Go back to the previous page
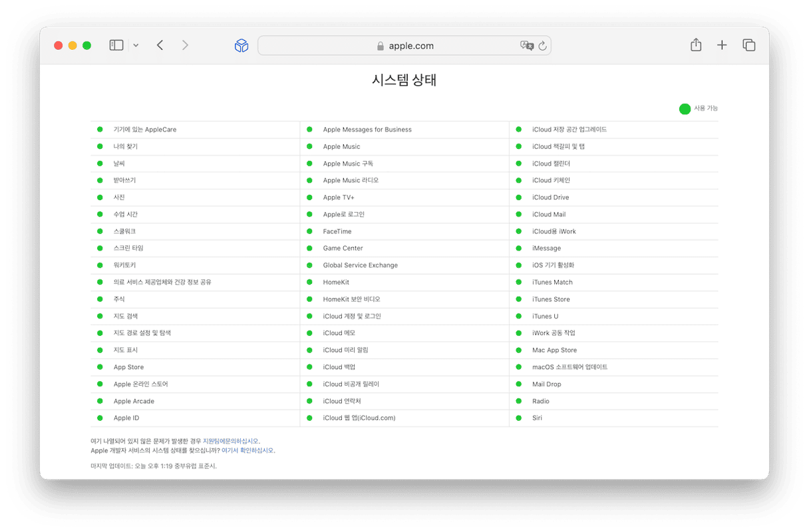This screenshot has height=532, width=809. coord(160,45)
